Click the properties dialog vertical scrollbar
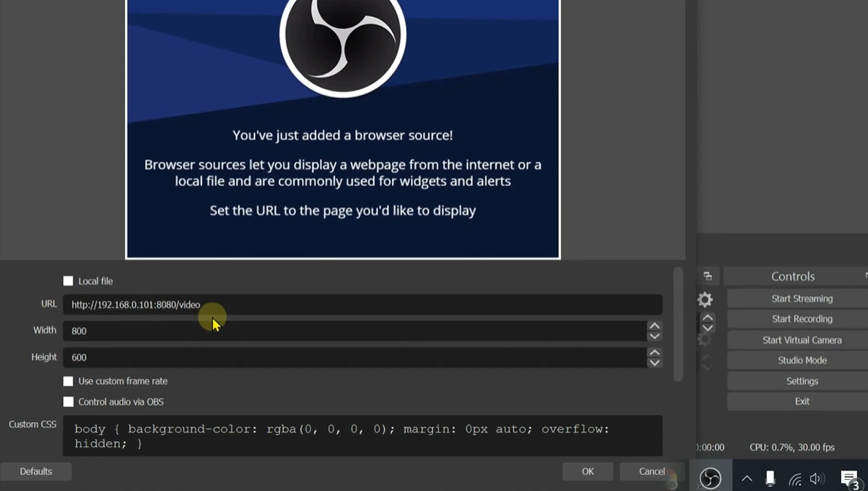The image size is (868, 491). [x=678, y=324]
